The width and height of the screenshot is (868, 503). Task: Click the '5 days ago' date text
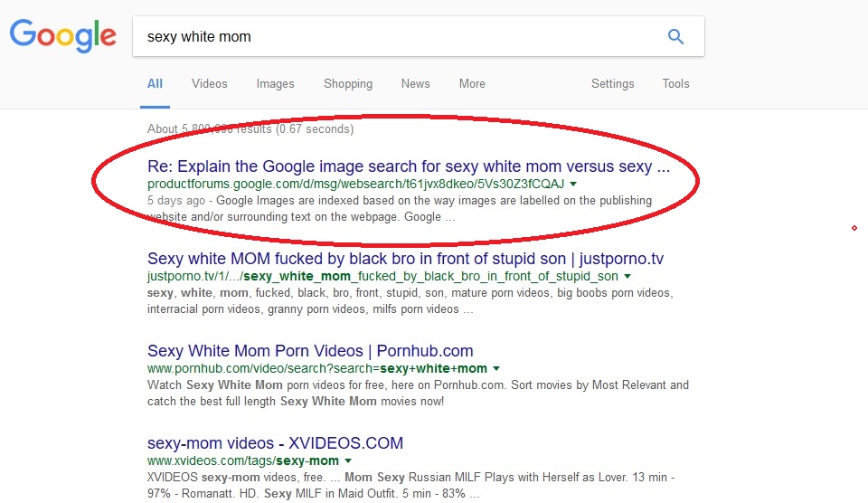(176, 201)
